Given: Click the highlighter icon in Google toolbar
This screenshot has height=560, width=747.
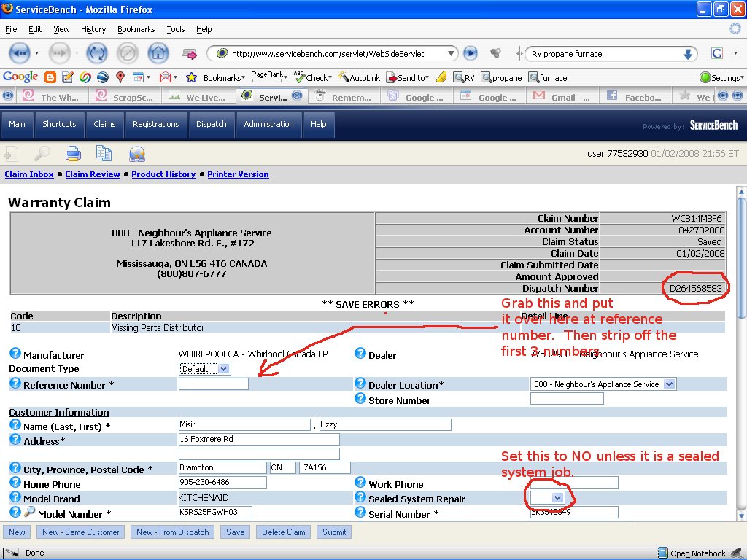Looking at the screenshot, I should pos(441,77).
